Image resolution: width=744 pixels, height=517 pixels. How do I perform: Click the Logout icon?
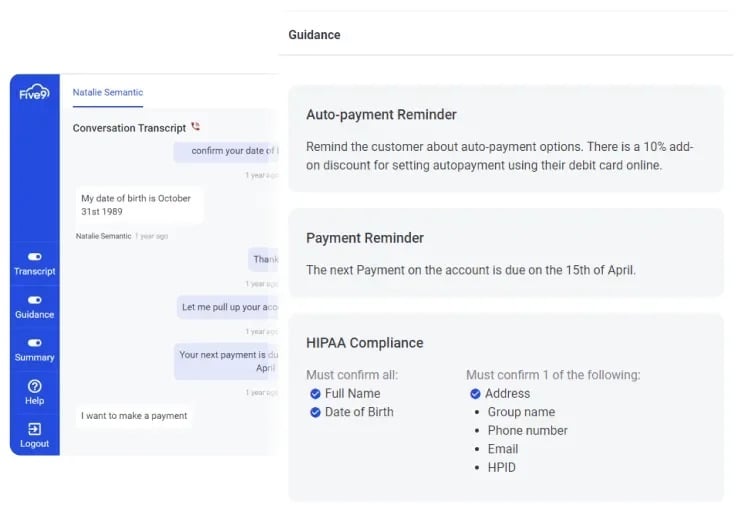click(34, 429)
